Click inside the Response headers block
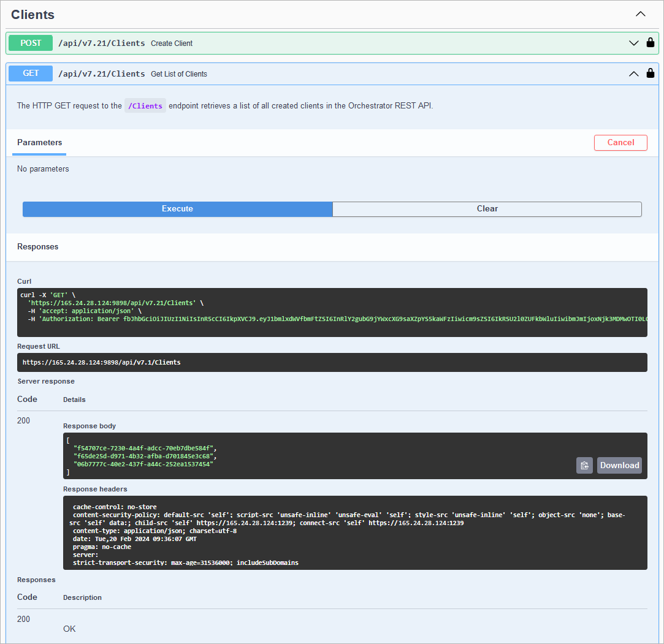664x644 pixels. coord(355,532)
